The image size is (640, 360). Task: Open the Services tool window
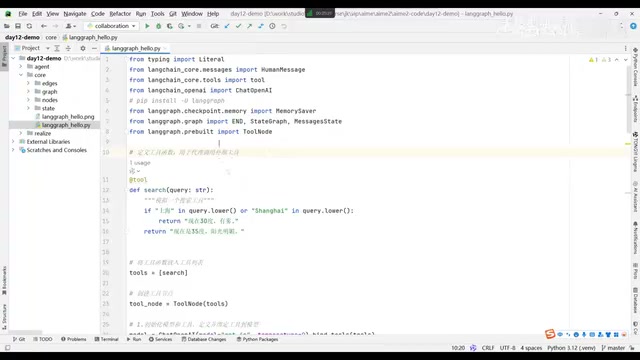click(160, 339)
